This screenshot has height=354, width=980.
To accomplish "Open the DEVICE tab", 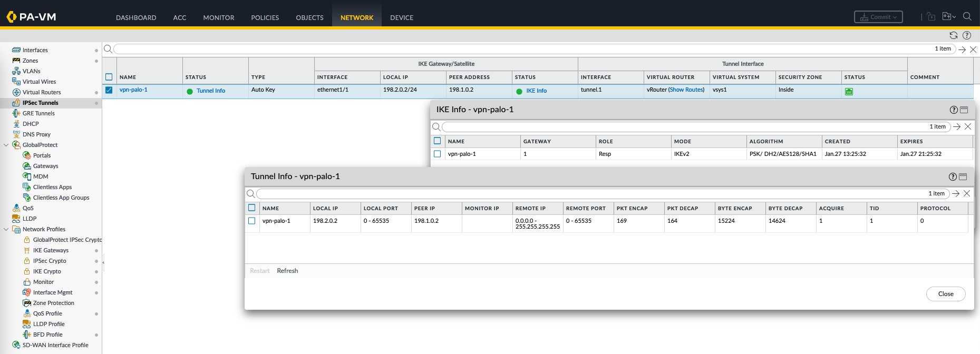I will tap(401, 17).
